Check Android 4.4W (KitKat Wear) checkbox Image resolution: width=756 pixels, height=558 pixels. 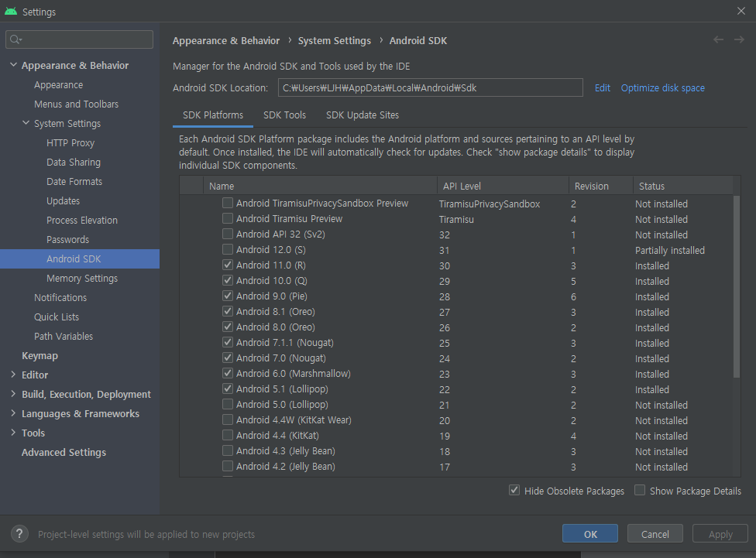point(228,419)
